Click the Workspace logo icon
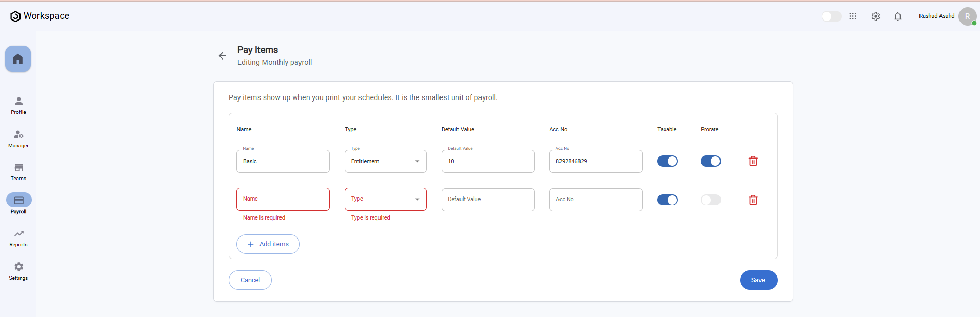Image resolution: width=980 pixels, height=317 pixels. [16, 16]
